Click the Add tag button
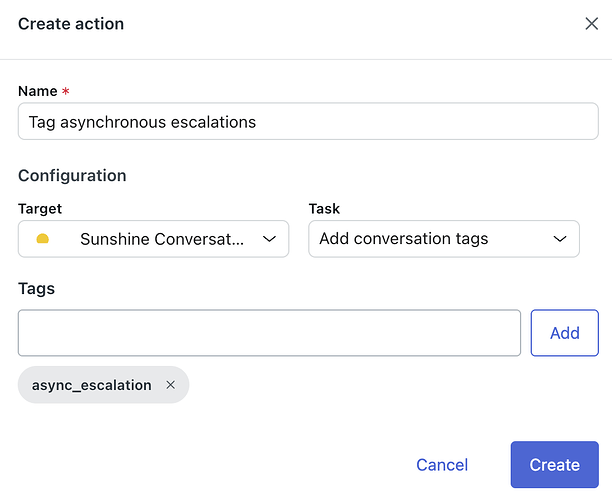This screenshot has height=500, width=612. pos(564,333)
